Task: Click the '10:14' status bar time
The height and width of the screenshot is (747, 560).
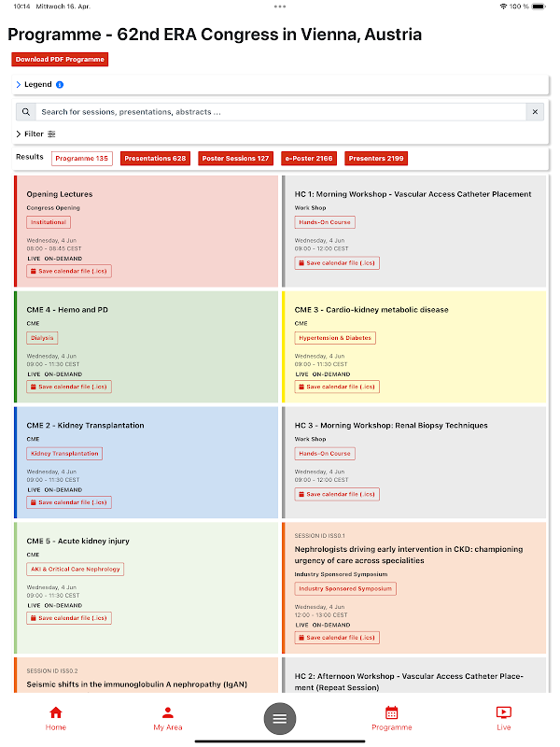Action: (x=21, y=7)
